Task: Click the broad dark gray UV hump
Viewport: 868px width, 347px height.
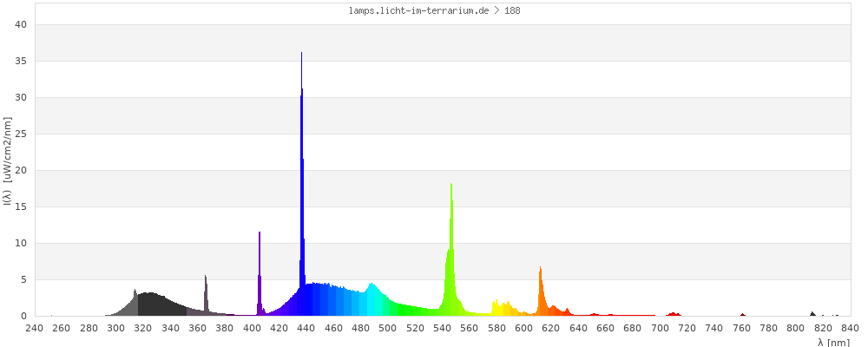Action: (152, 304)
